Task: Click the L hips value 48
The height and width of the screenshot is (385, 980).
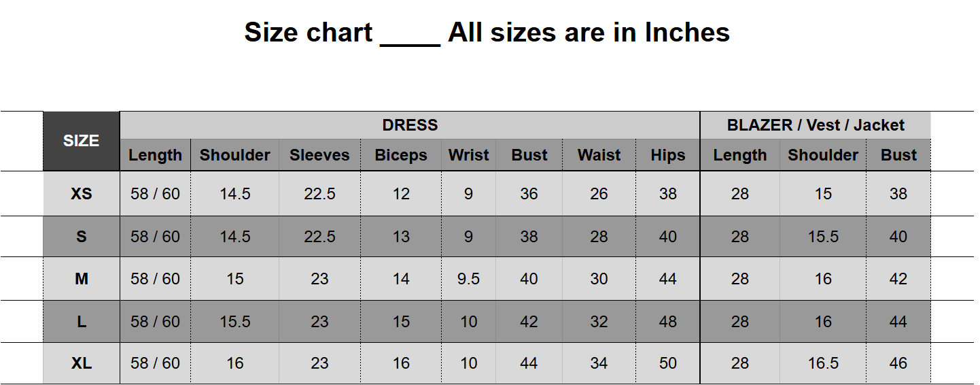Action: (x=667, y=322)
